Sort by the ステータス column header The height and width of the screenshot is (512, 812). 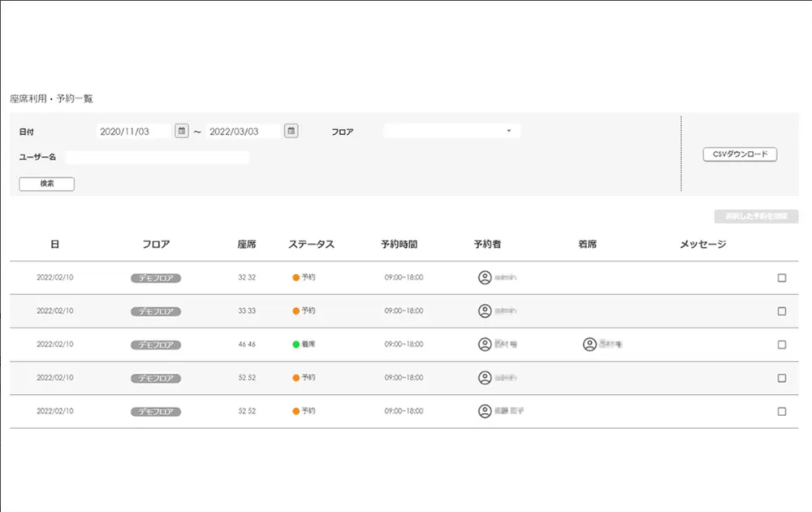pyautogui.click(x=311, y=244)
